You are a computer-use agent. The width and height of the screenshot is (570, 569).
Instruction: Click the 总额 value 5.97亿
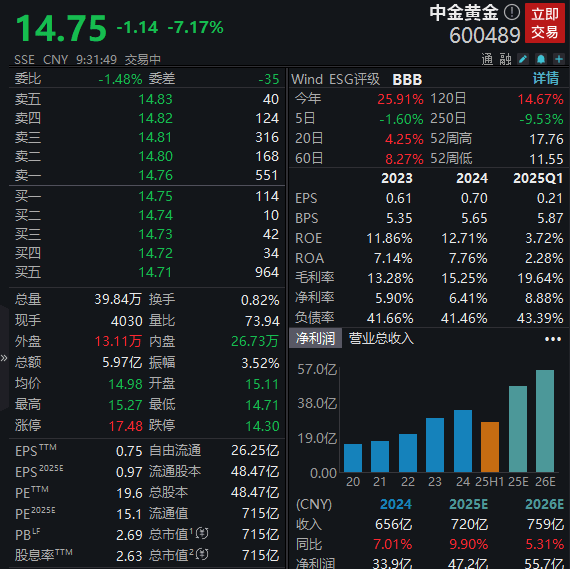(x=122, y=362)
